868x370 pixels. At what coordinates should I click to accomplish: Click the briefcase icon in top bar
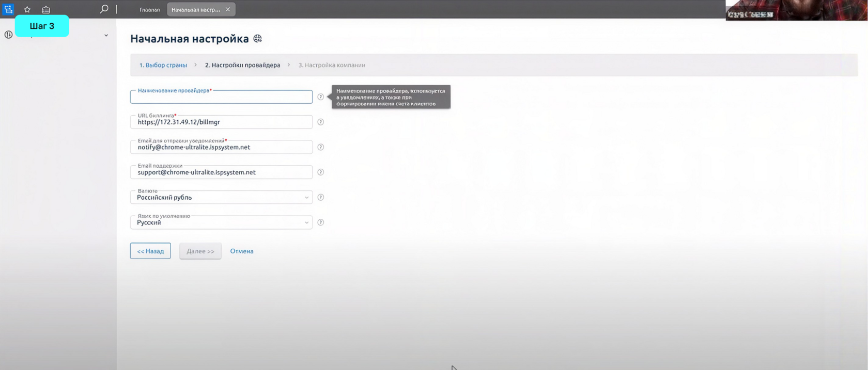[46, 9]
